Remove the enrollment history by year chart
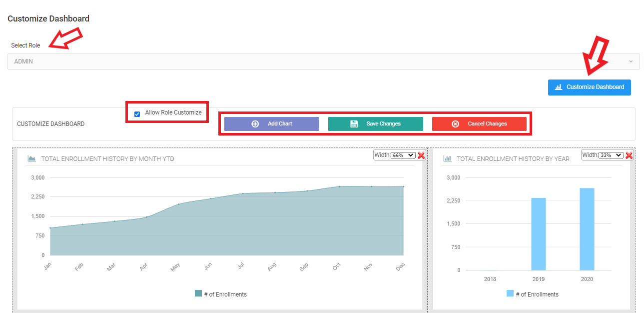The image size is (644, 313). pos(629,155)
